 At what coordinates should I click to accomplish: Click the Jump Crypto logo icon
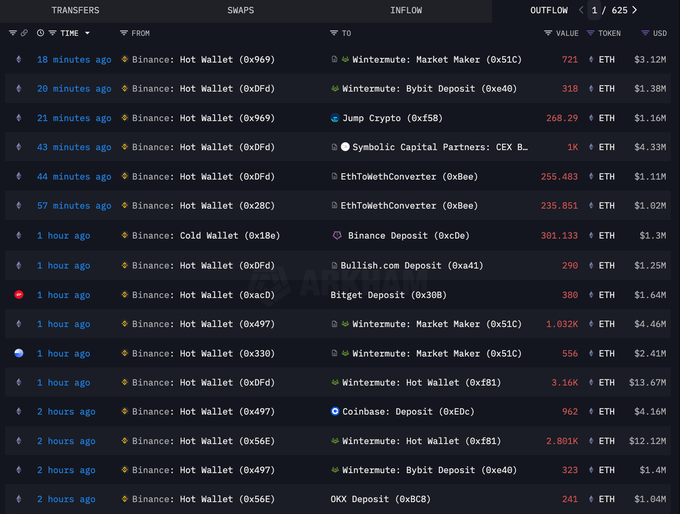335,118
